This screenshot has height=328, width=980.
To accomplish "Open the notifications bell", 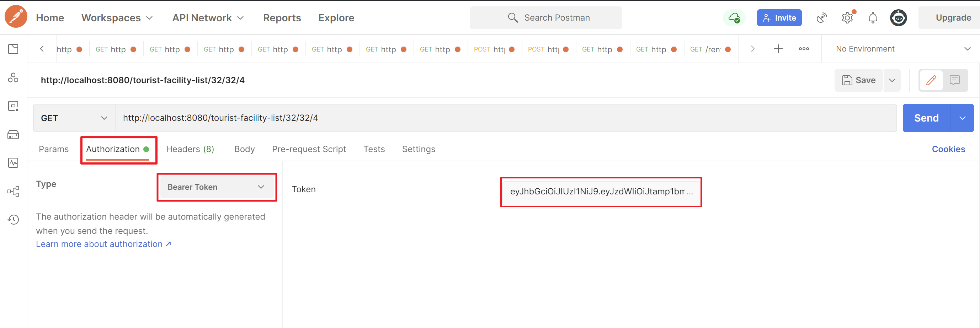I will pos(873,17).
